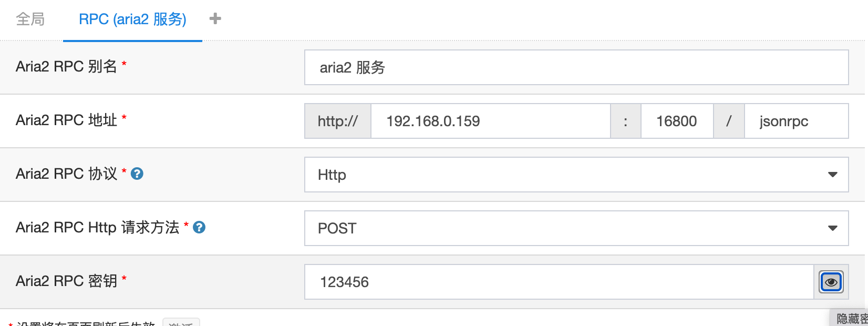868x326 pixels.
Task: Switch to the 全局 settings tab
Action: pyautogui.click(x=30, y=19)
